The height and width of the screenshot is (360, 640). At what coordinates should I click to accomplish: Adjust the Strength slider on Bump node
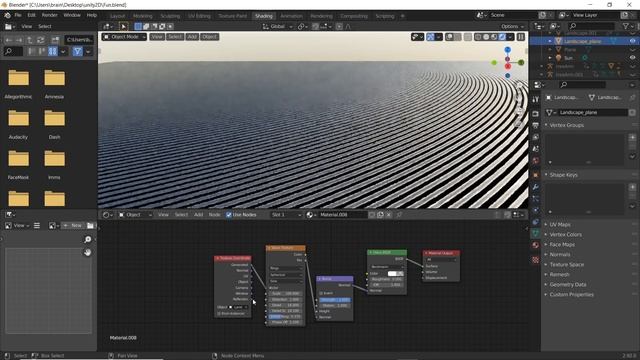point(335,300)
